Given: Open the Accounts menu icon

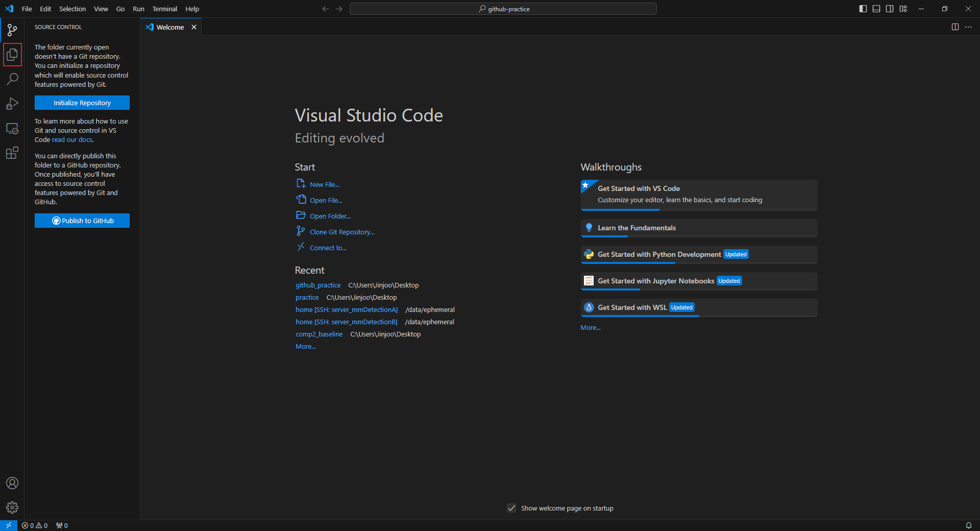Looking at the screenshot, I should pos(12,483).
